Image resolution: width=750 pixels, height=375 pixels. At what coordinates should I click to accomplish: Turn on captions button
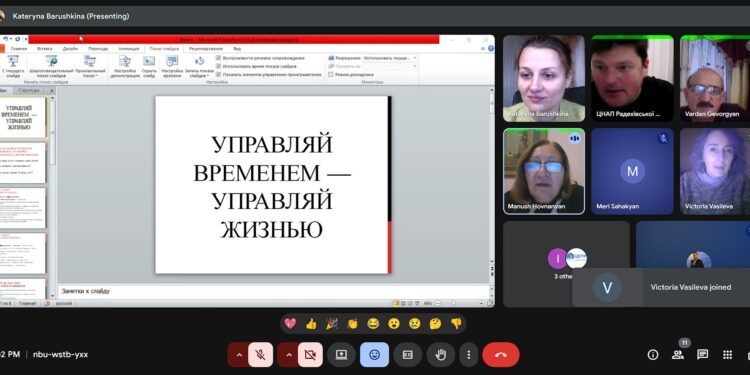408,354
